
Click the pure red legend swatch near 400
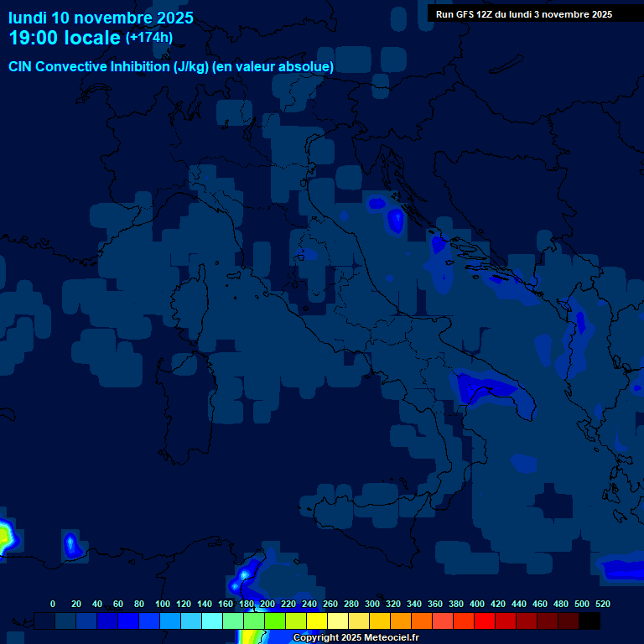pyautogui.click(x=485, y=621)
